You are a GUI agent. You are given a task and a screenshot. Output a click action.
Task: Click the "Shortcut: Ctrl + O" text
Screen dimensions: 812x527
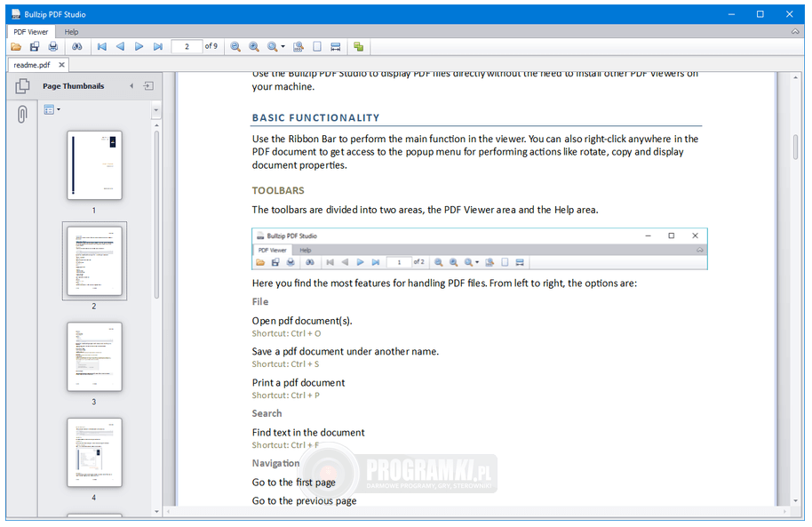[286, 333]
